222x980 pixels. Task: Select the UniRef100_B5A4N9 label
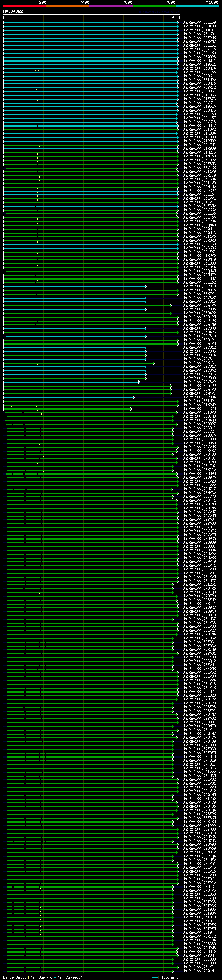tap(199, 324)
